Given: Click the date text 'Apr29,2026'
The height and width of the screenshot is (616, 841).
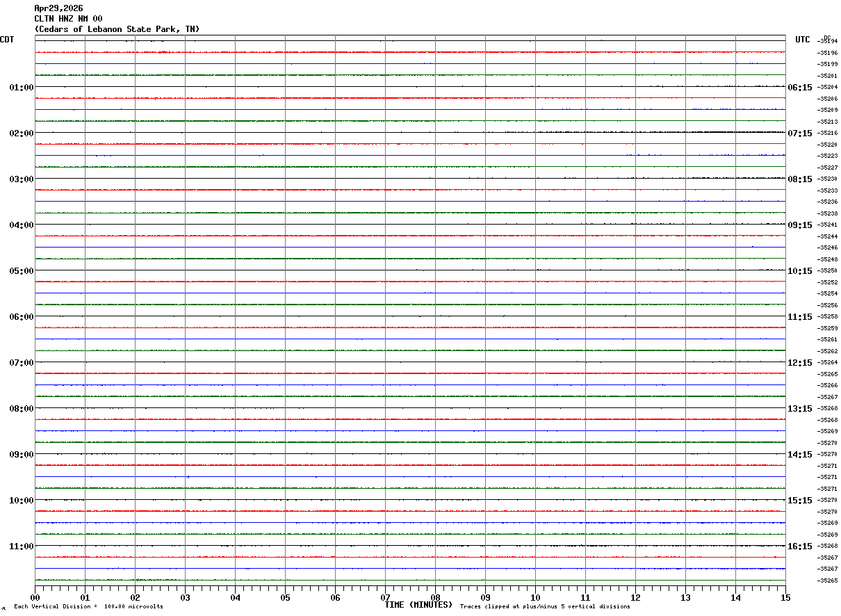Looking at the screenshot, I should (58, 8).
